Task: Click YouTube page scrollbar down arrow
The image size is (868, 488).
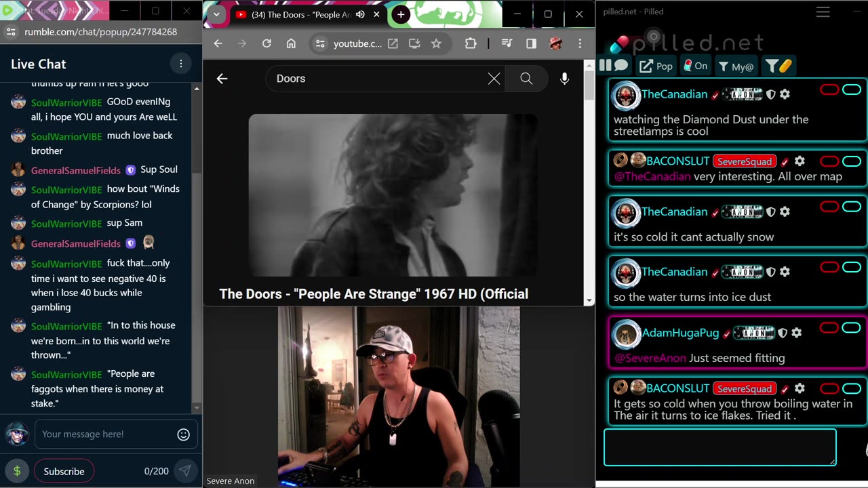Action: 589,300
